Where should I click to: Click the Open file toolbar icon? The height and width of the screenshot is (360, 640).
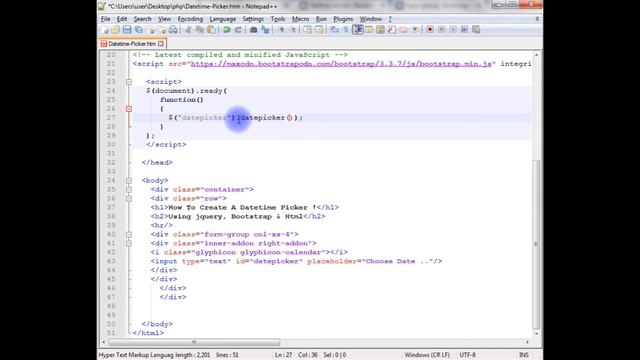116,29
